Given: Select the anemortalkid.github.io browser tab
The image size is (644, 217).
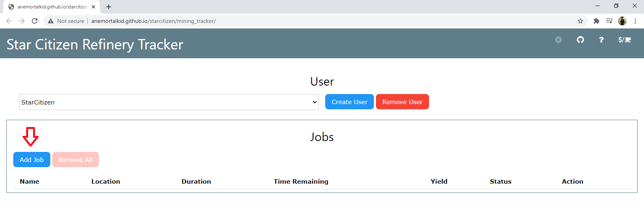Looking at the screenshot, I should [x=52, y=7].
